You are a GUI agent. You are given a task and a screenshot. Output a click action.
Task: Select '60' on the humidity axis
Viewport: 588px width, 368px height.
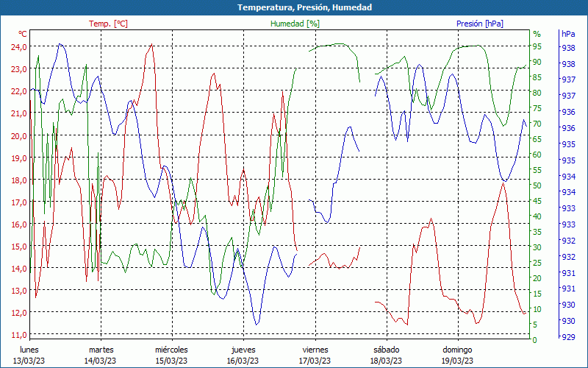[x=537, y=155]
